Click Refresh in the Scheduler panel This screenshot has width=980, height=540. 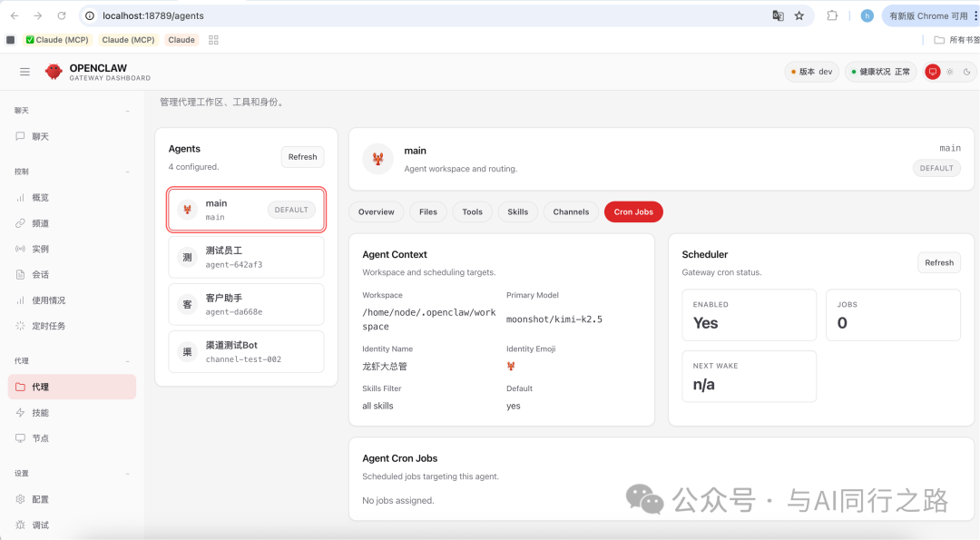pos(939,262)
